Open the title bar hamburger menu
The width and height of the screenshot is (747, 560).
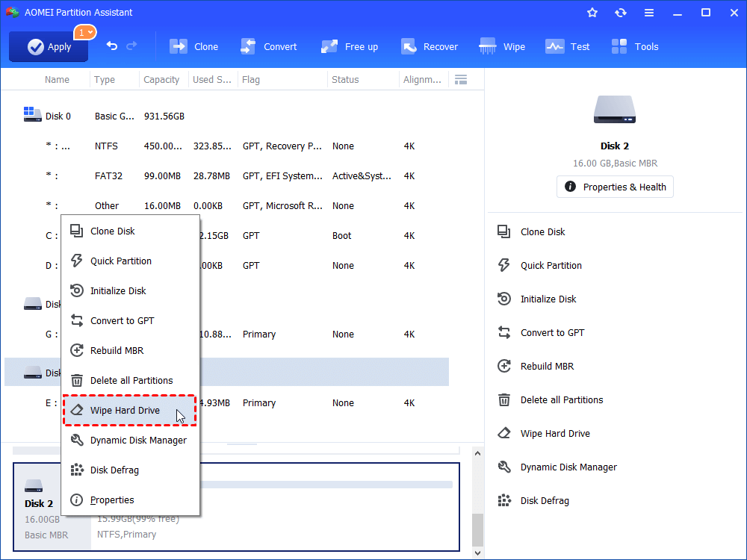pyautogui.click(x=648, y=13)
